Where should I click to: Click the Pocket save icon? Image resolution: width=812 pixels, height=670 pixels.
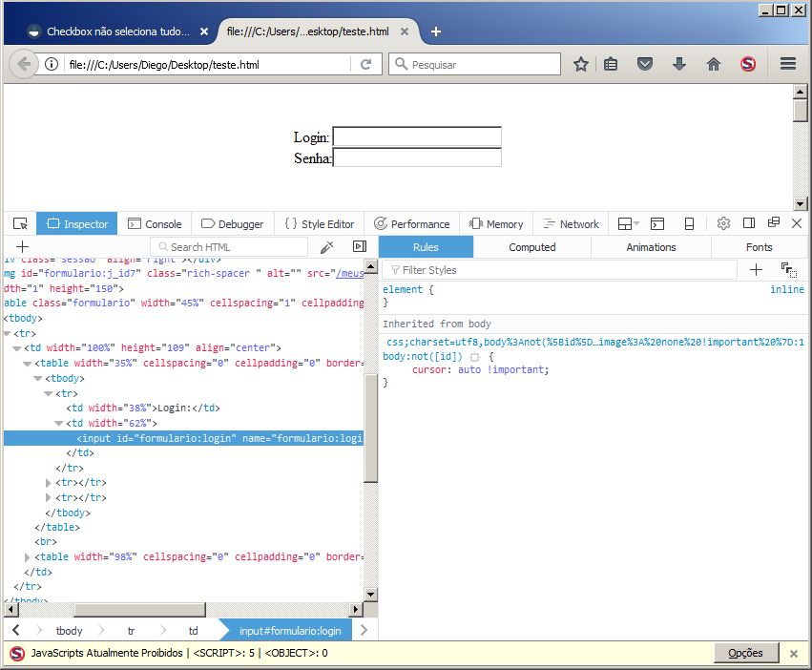[x=645, y=64]
